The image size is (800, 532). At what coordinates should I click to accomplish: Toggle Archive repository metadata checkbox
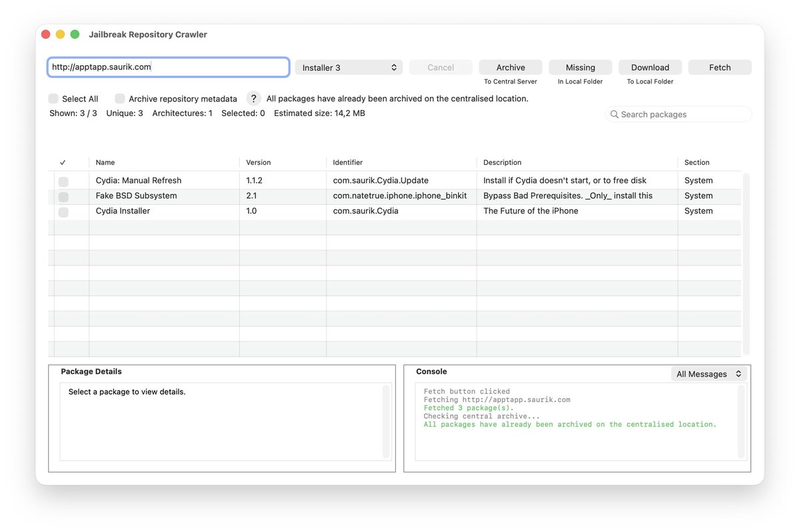(x=120, y=99)
